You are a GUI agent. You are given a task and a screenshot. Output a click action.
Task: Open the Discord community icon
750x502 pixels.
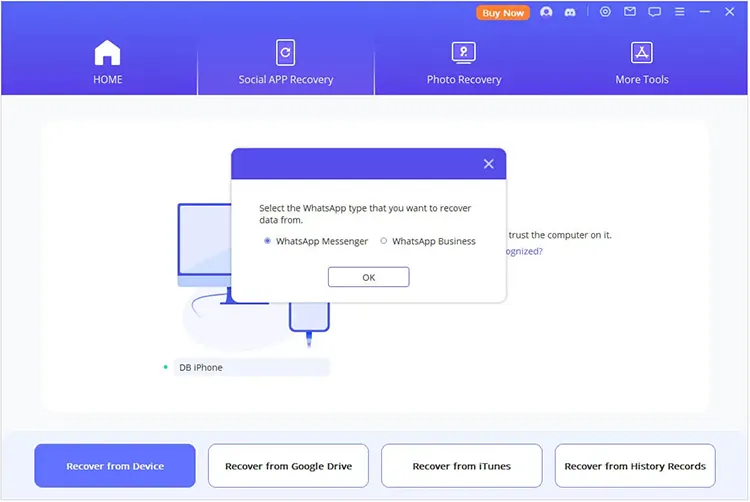click(x=570, y=13)
